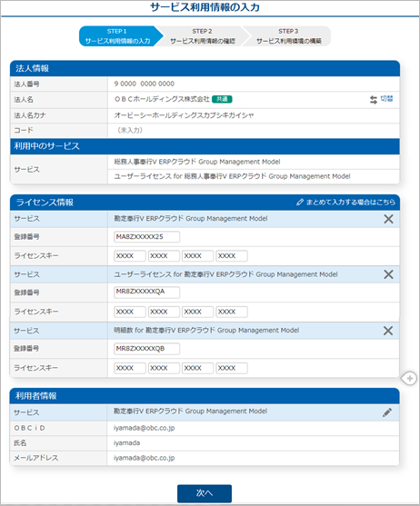
Task: Click second license key box under MR8ZXXXXXXQB
Action: 164,368
